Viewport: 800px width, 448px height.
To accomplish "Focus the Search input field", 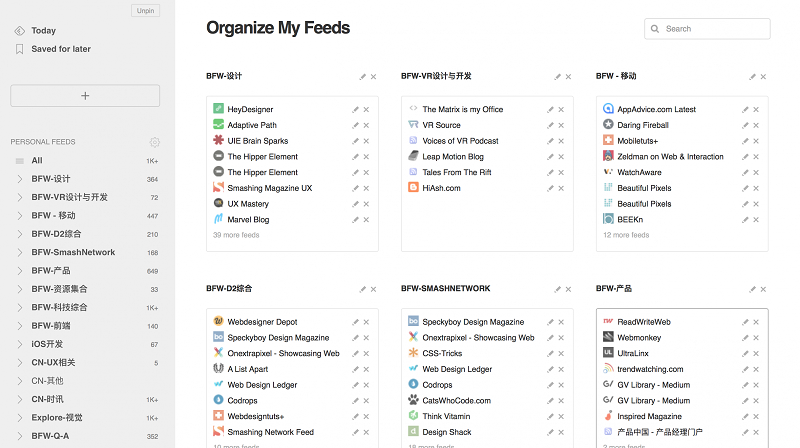I will 715,29.
